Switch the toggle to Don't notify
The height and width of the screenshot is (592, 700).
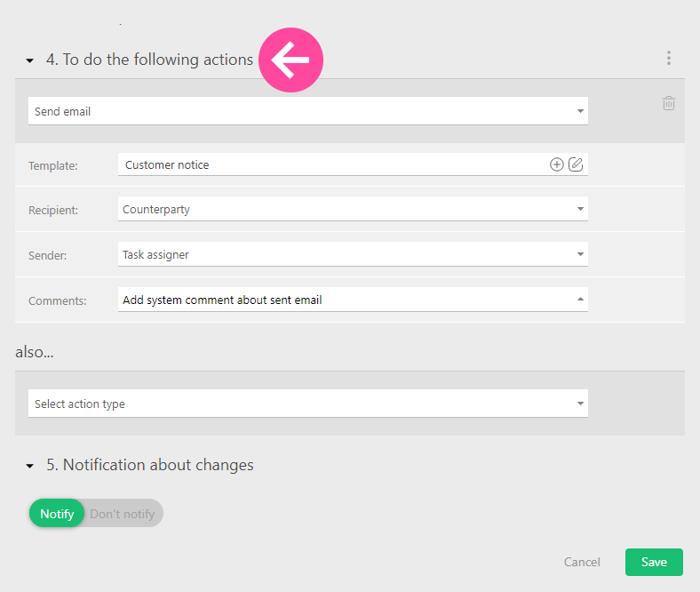[x=123, y=514]
